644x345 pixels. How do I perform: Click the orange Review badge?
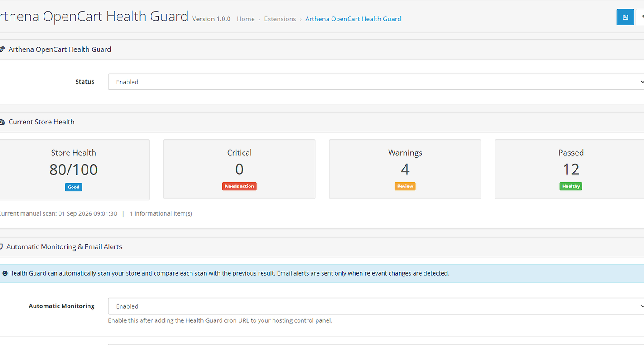405,187
